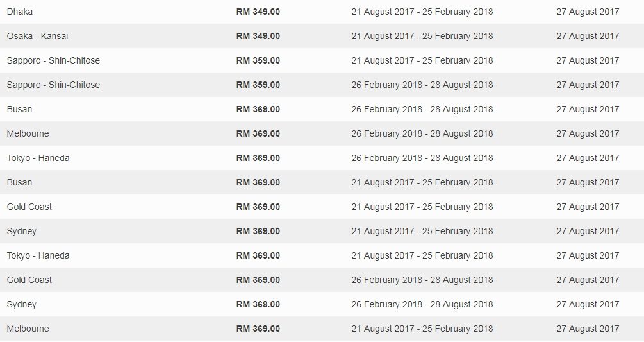Select the Dhaka destination row
This screenshot has height=342, width=644.
point(322,12)
